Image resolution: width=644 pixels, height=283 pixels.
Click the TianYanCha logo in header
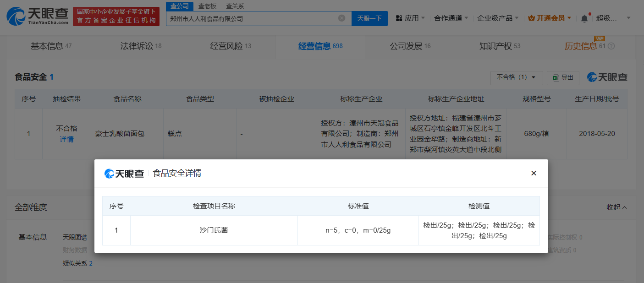38,16
